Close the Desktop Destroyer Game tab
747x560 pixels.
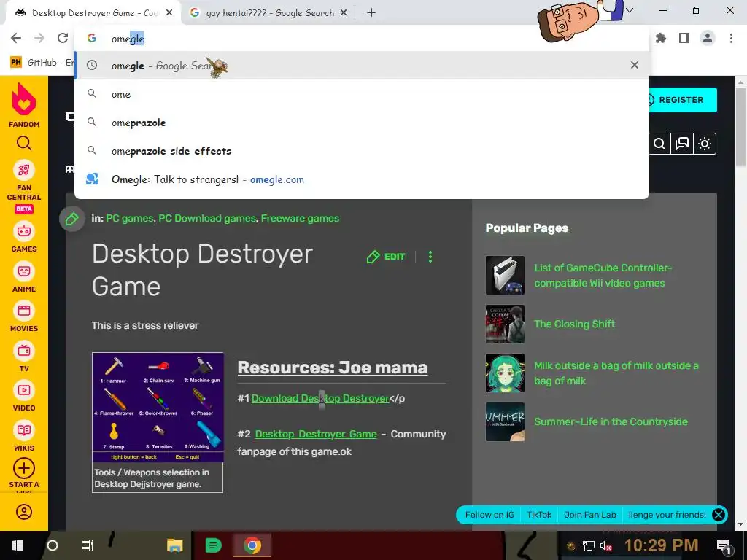point(169,13)
